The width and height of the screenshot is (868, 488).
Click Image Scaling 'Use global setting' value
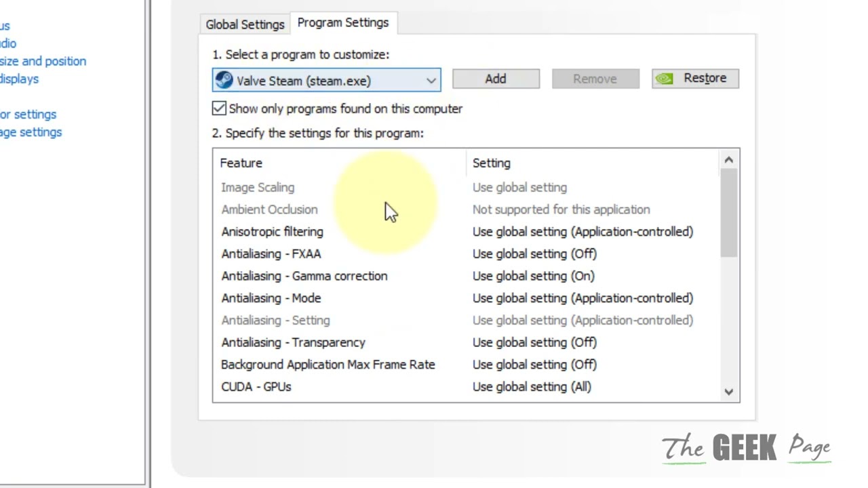pyautogui.click(x=519, y=187)
